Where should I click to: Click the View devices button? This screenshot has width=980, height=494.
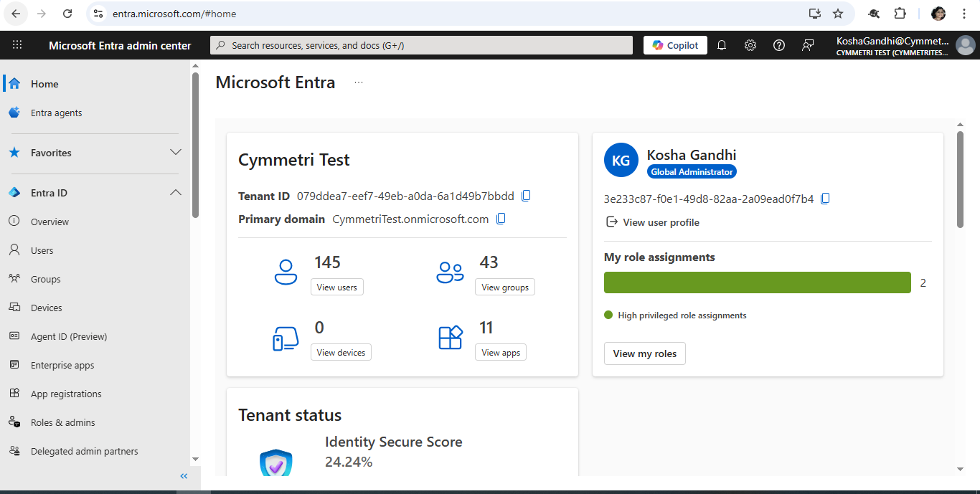(x=341, y=352)
